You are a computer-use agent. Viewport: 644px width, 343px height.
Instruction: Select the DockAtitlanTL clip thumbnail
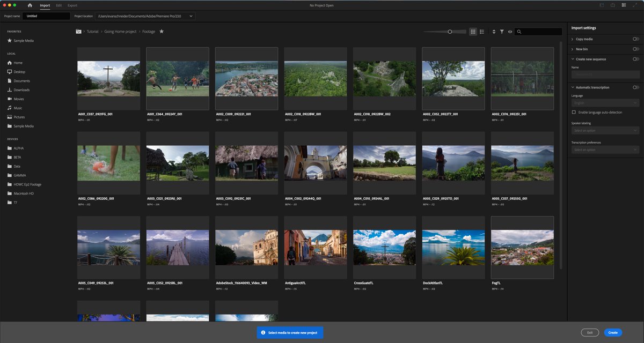453,248
